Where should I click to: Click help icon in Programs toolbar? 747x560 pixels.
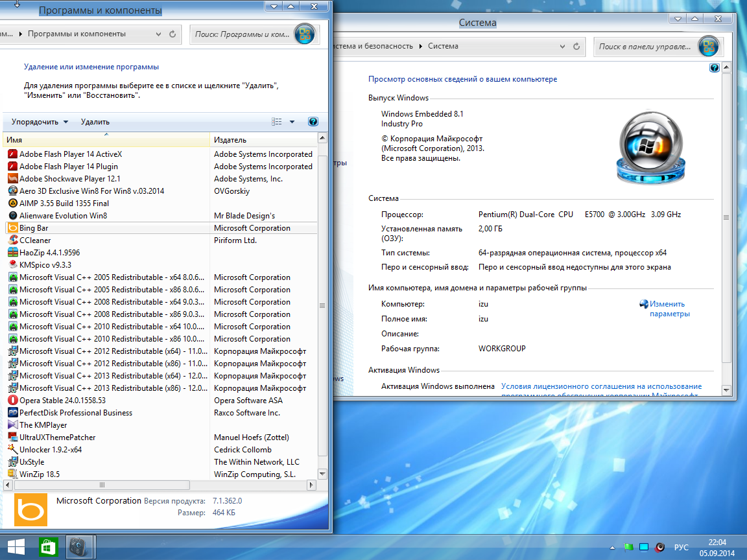tap(313, 122)
